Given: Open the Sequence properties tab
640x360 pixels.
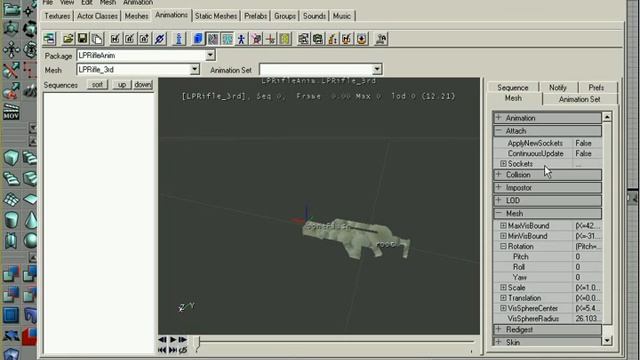Looking at the screenshot, I should point(513,87).
